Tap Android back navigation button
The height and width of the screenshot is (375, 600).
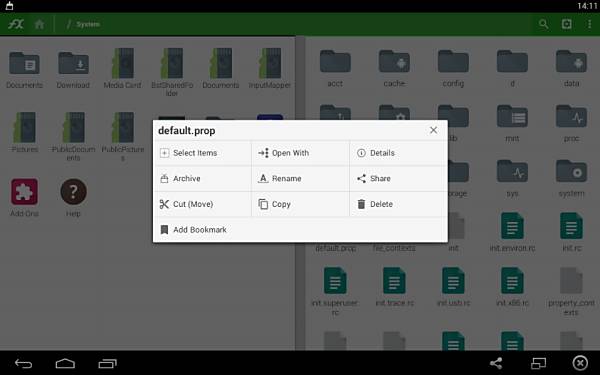(23, 364)
